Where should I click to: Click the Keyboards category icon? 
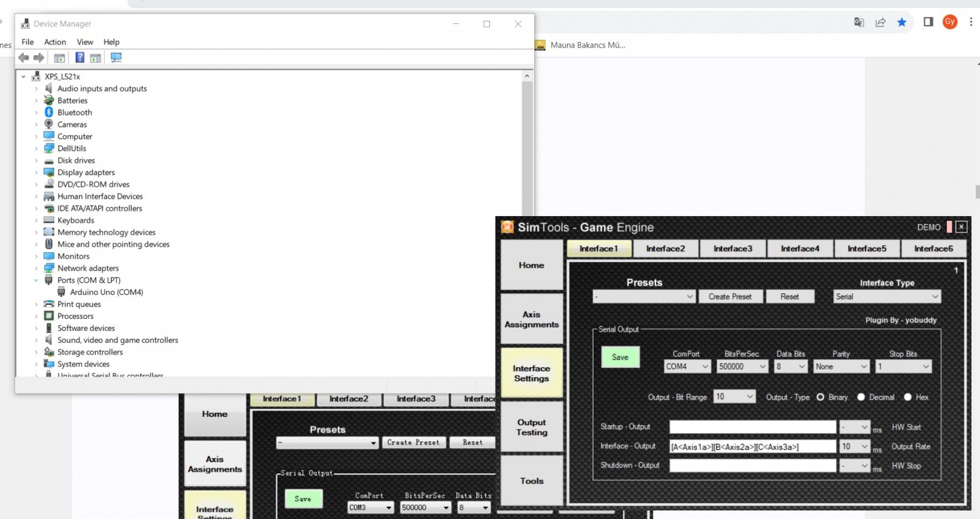(x=49, y=220)
